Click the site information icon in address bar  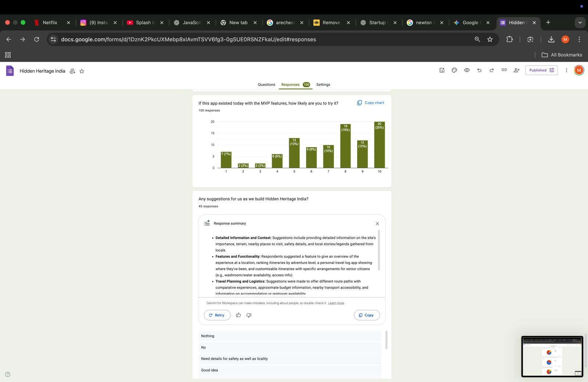pos(53,39)
